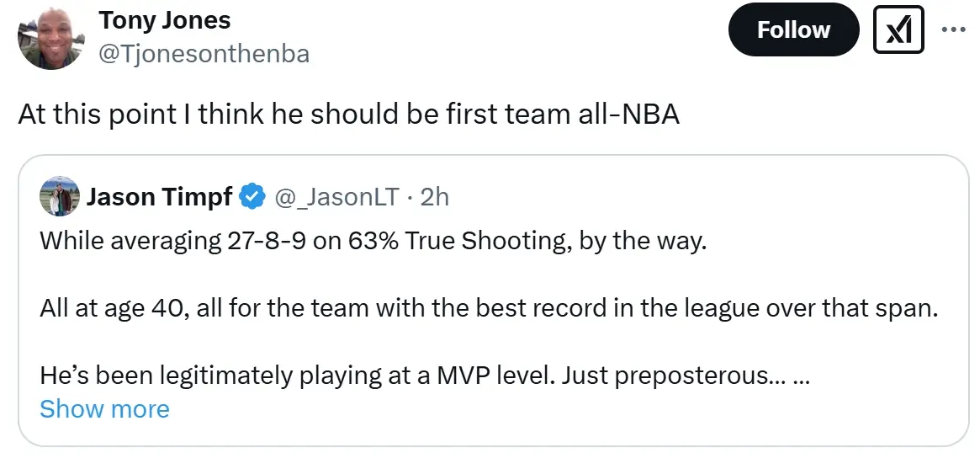Click the Grok explain-post icon
This screenshot has width=980, height=469.
pos(899,30)
